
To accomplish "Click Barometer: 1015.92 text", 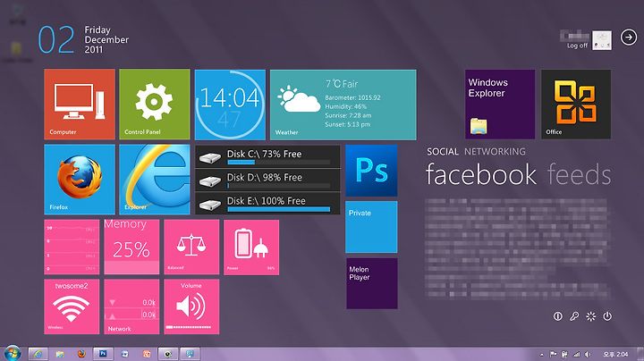I will click(352, 97).
